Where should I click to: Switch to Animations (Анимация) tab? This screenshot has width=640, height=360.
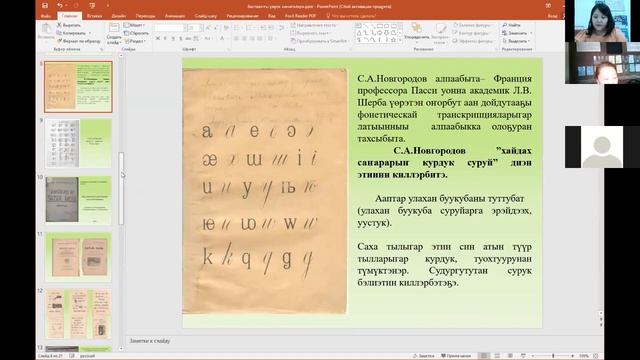[175, 16]
